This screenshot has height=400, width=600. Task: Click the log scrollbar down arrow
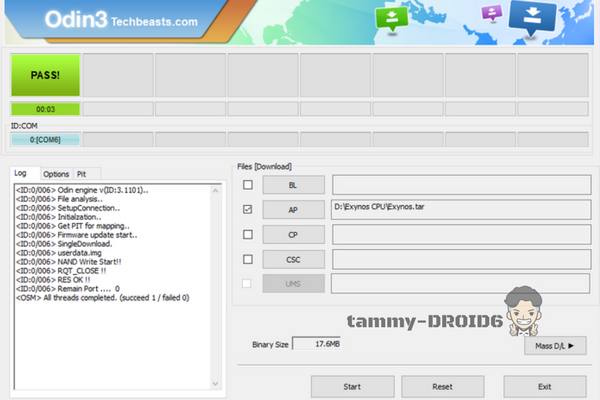[x=215, y=384]
